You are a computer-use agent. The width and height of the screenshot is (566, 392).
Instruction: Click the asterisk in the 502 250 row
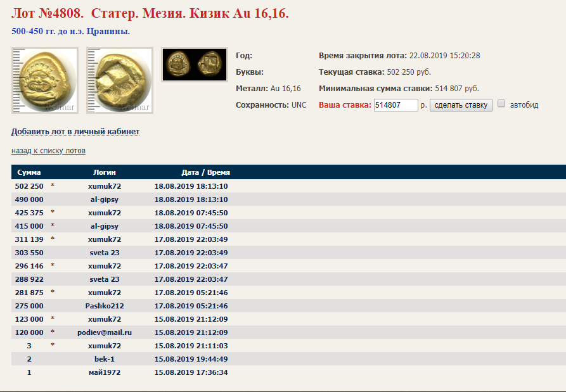click(x=53, y=186)
